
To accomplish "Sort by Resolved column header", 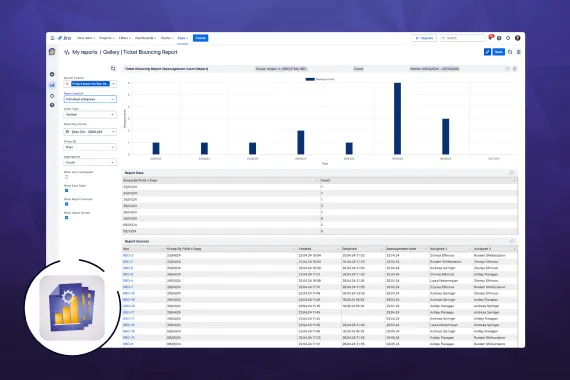I will [x=349, y=249].
